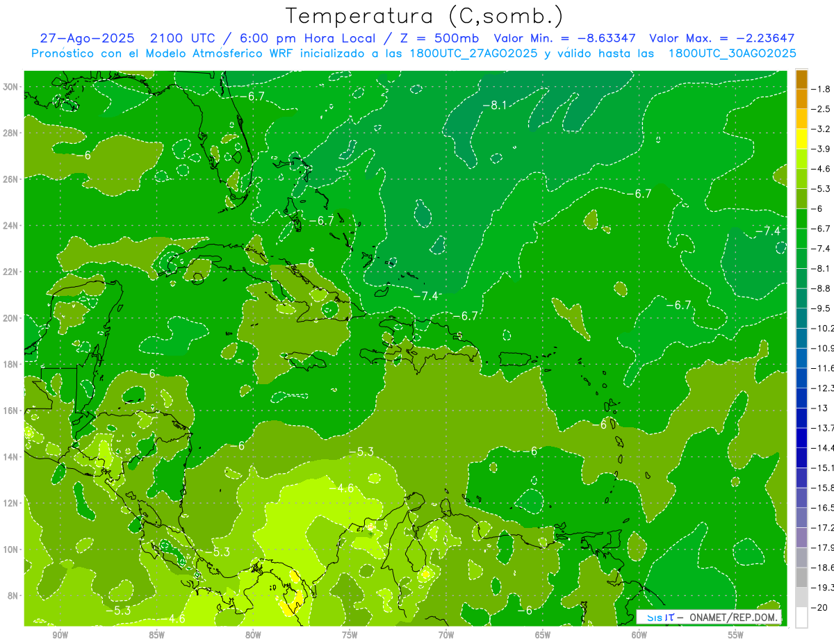This screenshot has width=834, height=644.
Task: Click the 55W longitude axis label
Action: (735, 635)
